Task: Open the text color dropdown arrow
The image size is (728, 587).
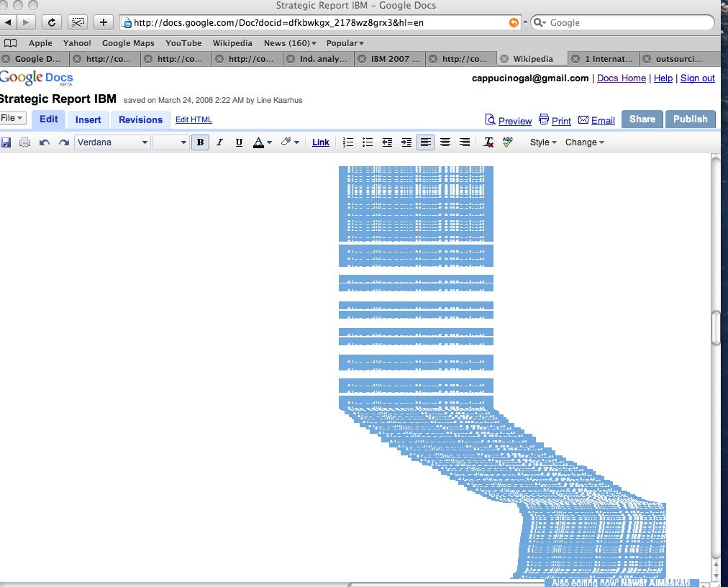Action: tap(269, 142)
